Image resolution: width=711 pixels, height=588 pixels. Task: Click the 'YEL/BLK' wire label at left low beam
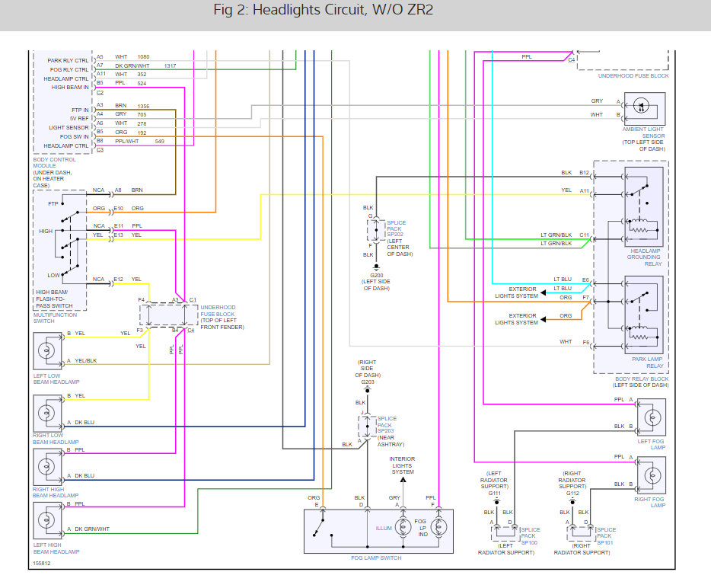[x=86, y=361]
